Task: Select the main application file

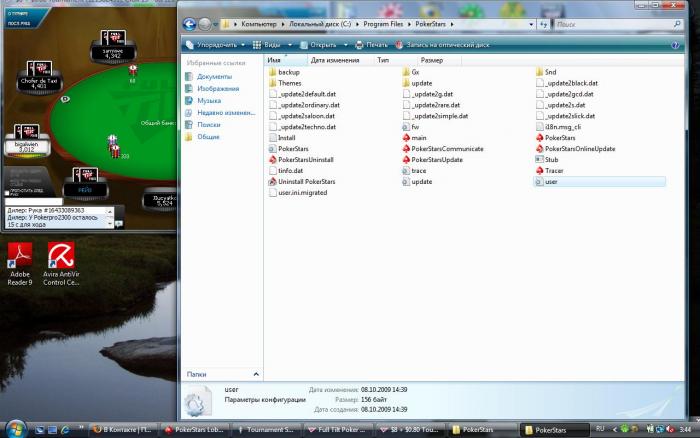Action: coord(414,138)
